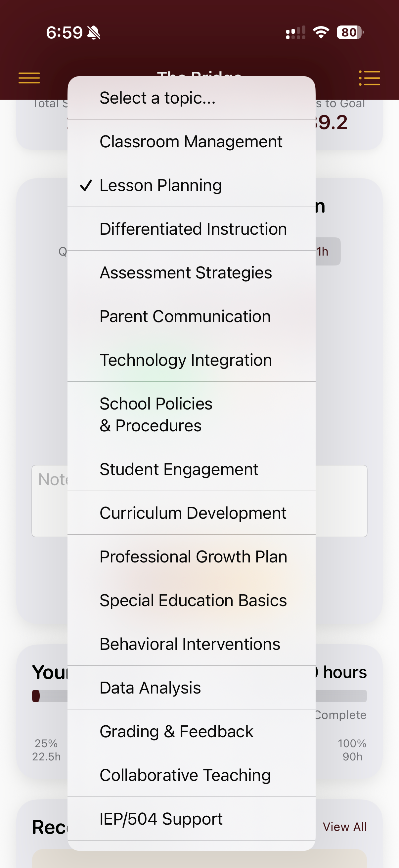Tap the 1h quick-add button

pos(327,252)
